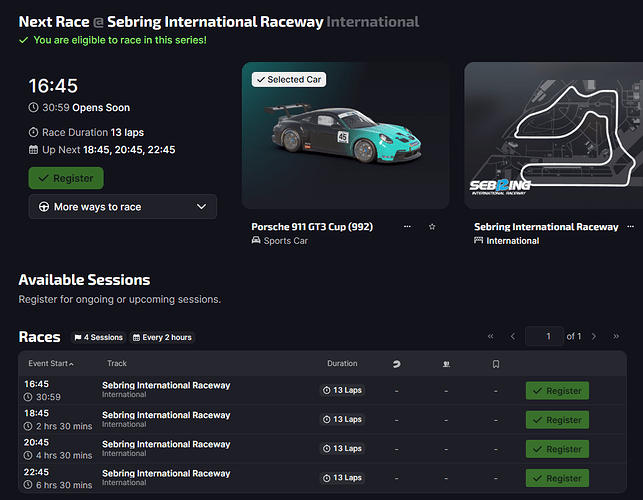Favorite the Porsche 911 GT3 Cup star icon

point(432,227)
